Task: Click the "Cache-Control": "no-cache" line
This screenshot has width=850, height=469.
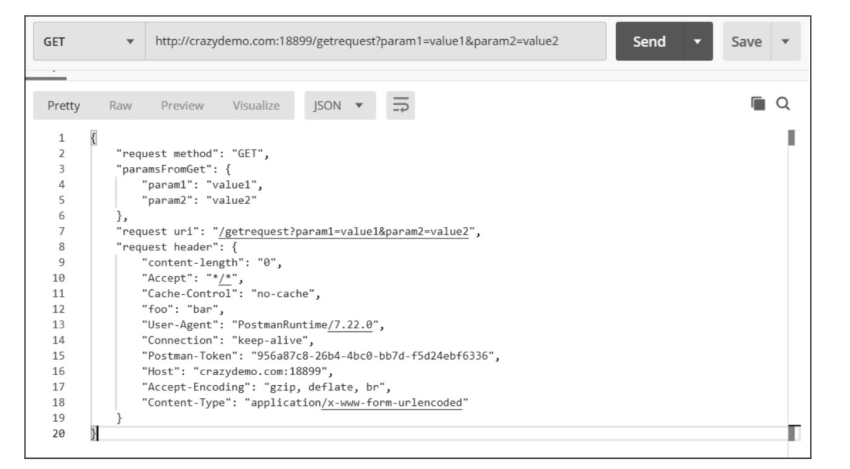Action: tap(231, 294)
